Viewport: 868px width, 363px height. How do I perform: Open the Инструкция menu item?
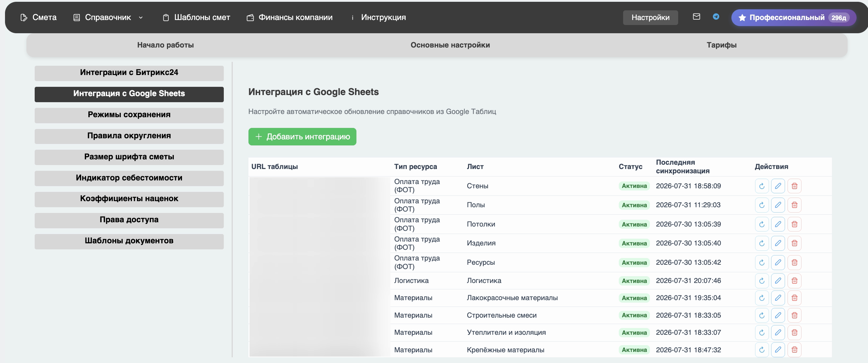(x=379, y=18)
